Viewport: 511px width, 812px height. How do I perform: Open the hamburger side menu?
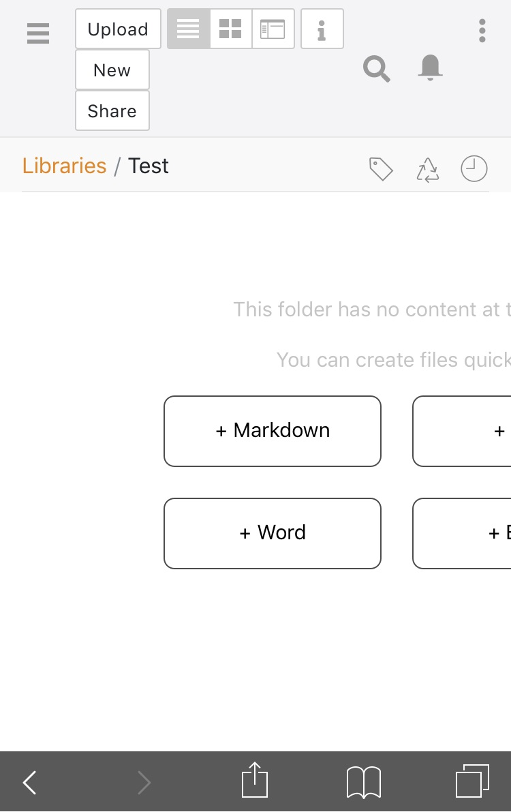pos(38,33)
